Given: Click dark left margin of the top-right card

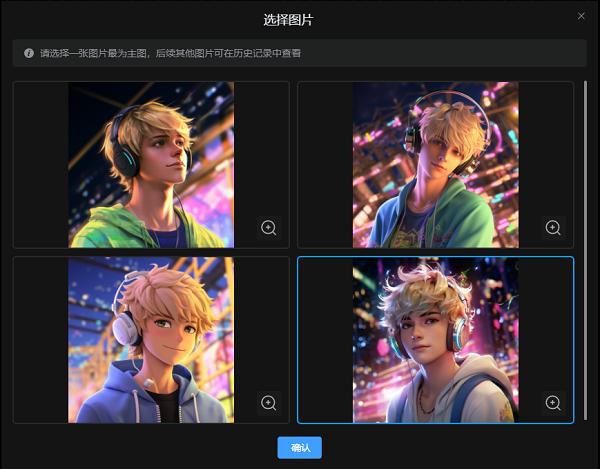Looking at the screenshot, I should click(325, 165).
